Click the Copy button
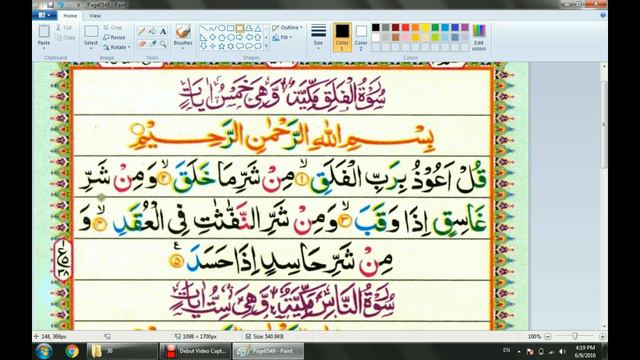 (x=66, y=37)
